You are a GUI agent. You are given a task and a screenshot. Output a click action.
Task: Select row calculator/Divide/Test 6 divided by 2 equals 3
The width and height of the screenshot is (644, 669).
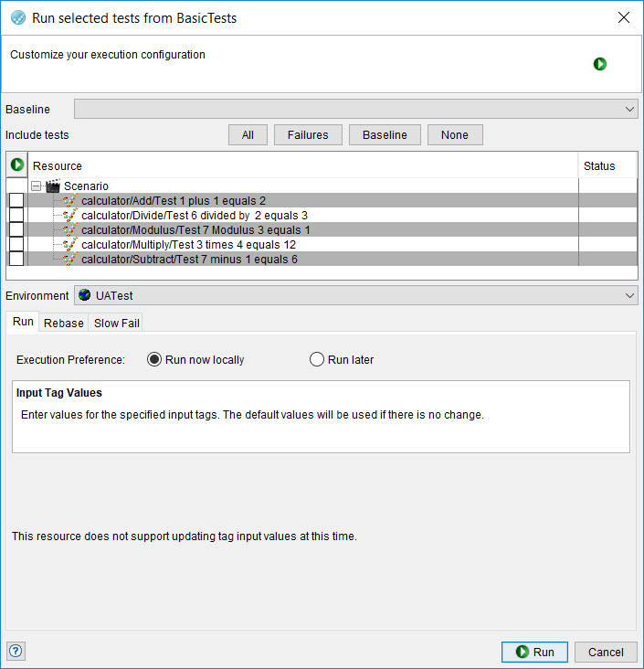(322, 215)
